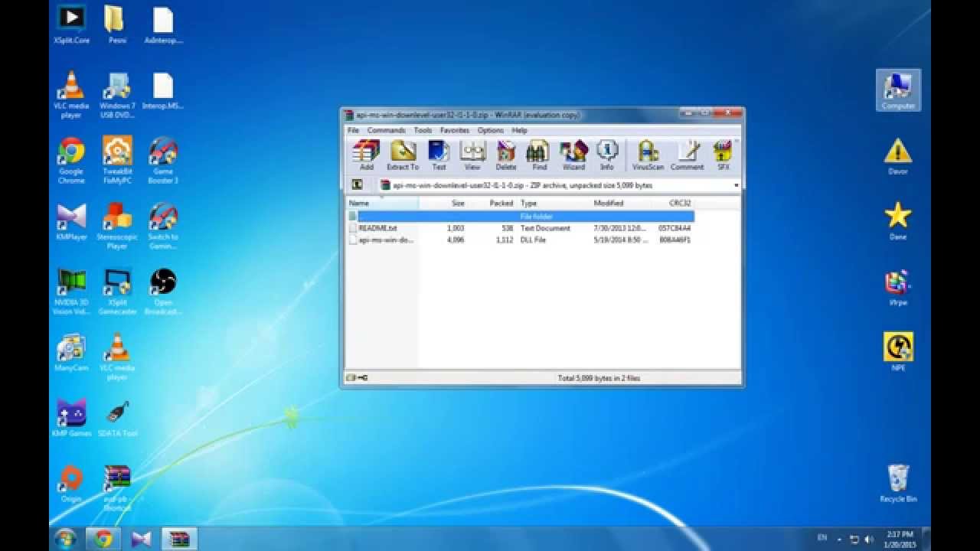This screenshot has height=551, width=980.
Task: Select Google Chrome desktop shortcut
Action: tap(71, 161)
